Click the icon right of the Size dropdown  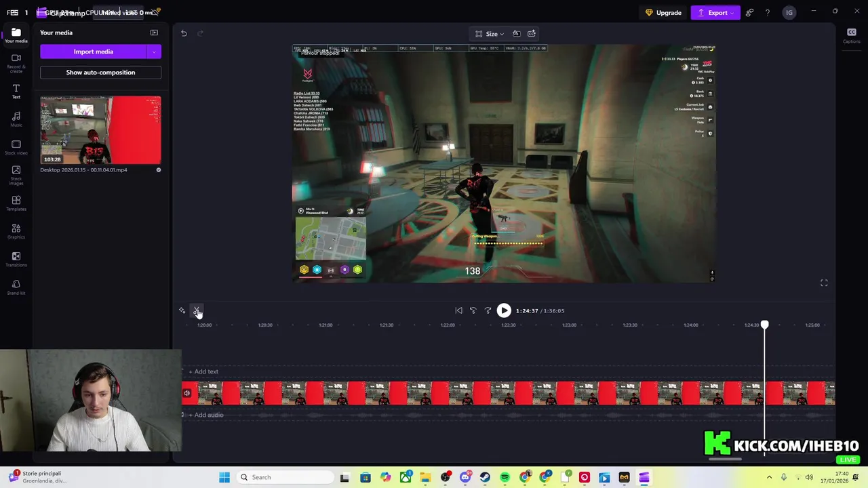[516, 33]
